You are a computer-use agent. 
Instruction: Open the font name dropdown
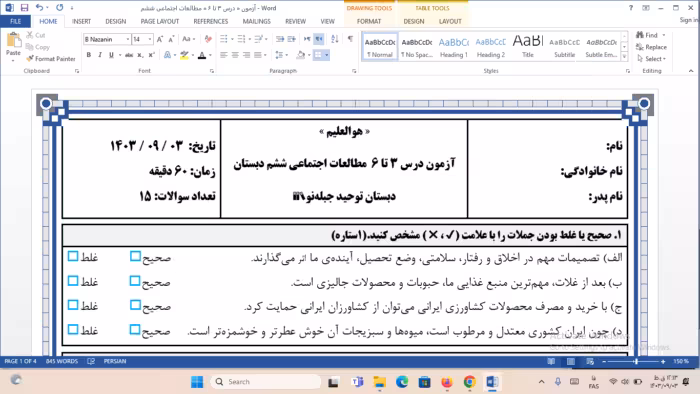point(128,39)
